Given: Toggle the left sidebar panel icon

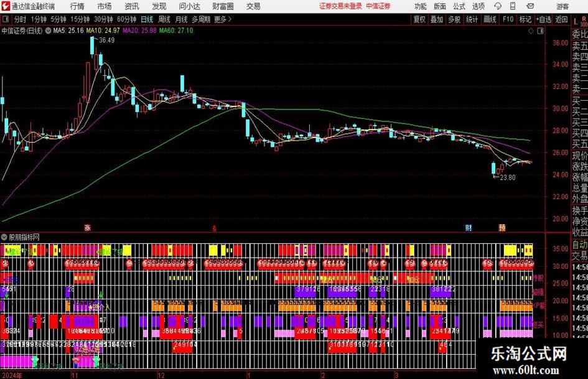Looking at the screenshot, I should (6, 19).
